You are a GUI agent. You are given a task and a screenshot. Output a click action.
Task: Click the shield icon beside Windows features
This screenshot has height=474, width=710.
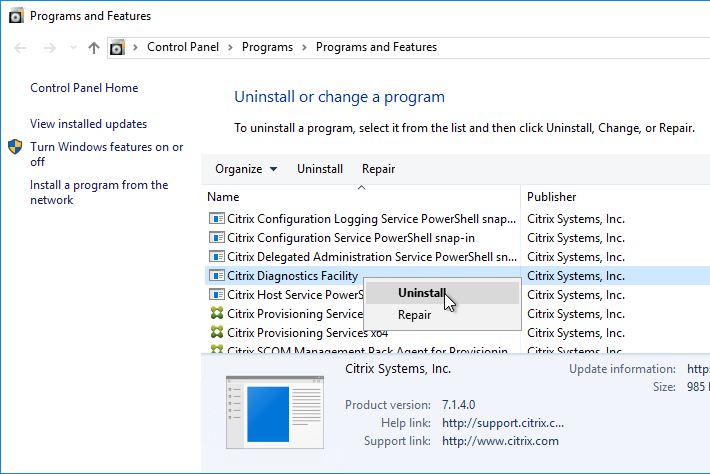pyautogui.click(x=15, y=147)
